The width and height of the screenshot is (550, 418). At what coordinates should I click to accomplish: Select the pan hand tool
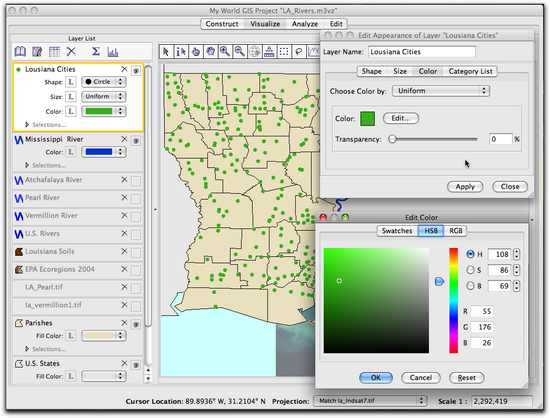(x=210, y=52)
